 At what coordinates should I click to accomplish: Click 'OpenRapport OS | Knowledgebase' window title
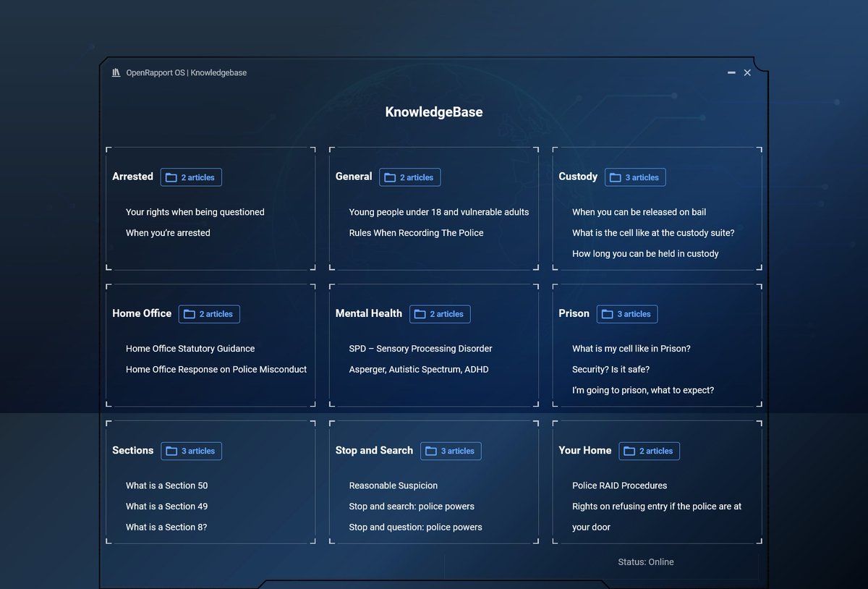click(187, 72)
